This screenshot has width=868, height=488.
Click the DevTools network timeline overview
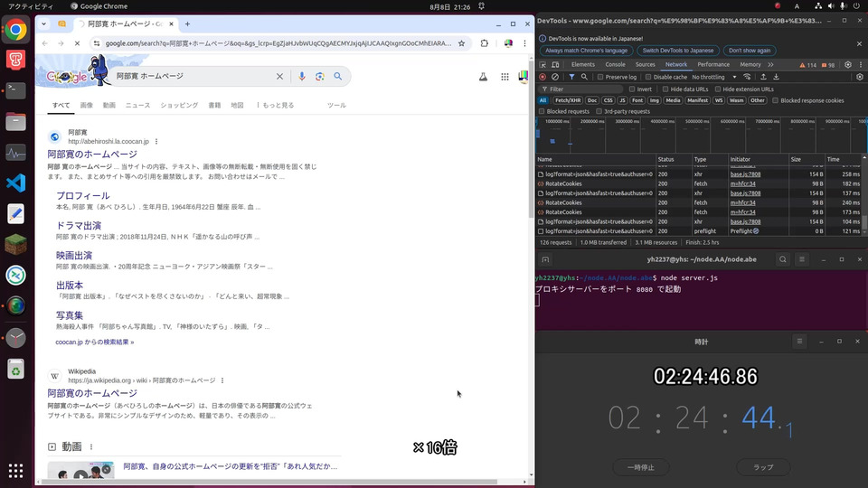coord(701,136)
